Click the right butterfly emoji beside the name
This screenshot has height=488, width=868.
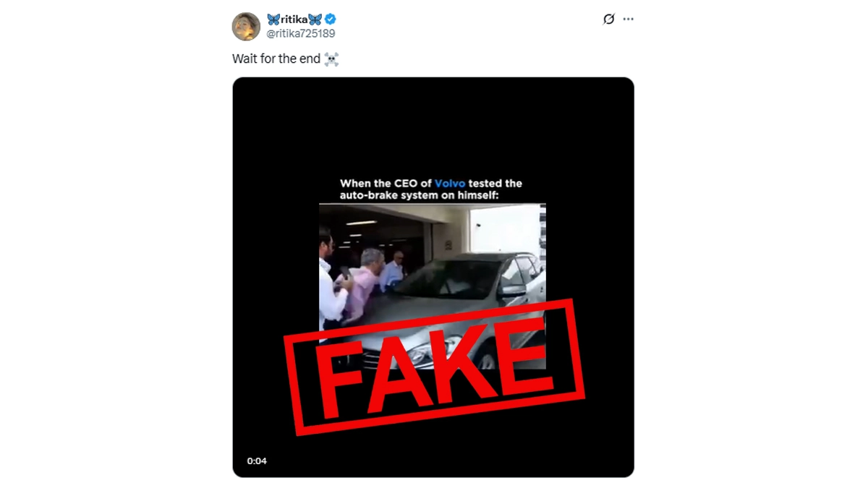click(315, 20)
